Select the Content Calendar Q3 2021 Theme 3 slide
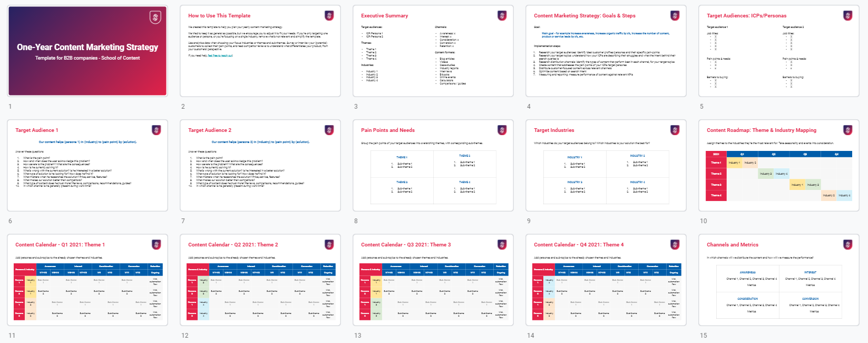The height and width of the screenshot is (343, 868). (433, 280)
